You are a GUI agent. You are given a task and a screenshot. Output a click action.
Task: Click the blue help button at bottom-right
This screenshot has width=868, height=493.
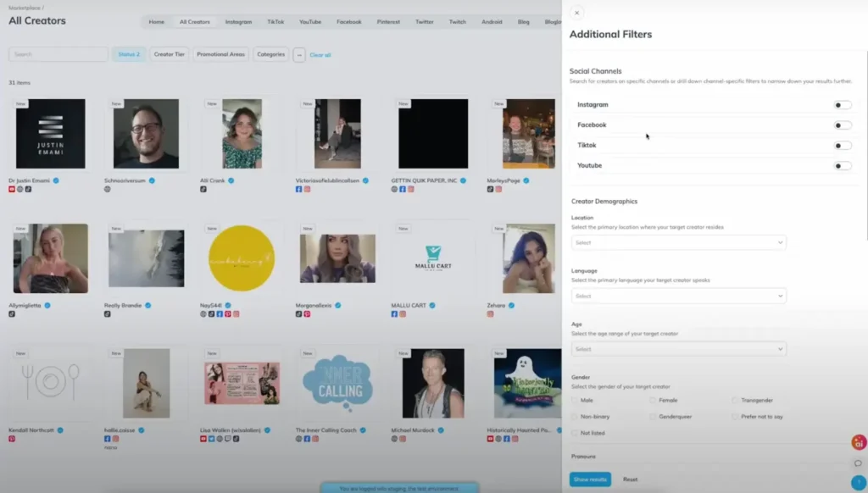(858, 482)
